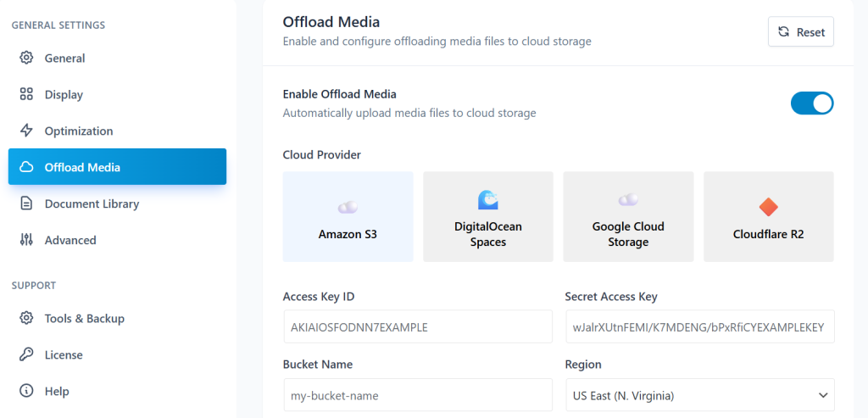The image size is (868, 418).
Task: Focus the Access Key ID field
Action: (418, 326)
